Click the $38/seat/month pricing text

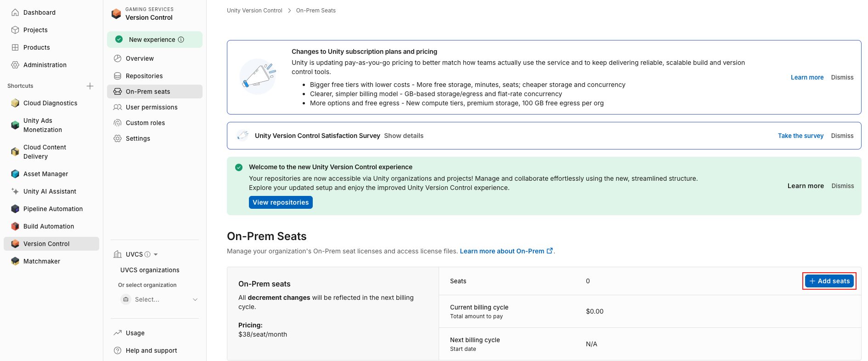(x=263, y=334)
